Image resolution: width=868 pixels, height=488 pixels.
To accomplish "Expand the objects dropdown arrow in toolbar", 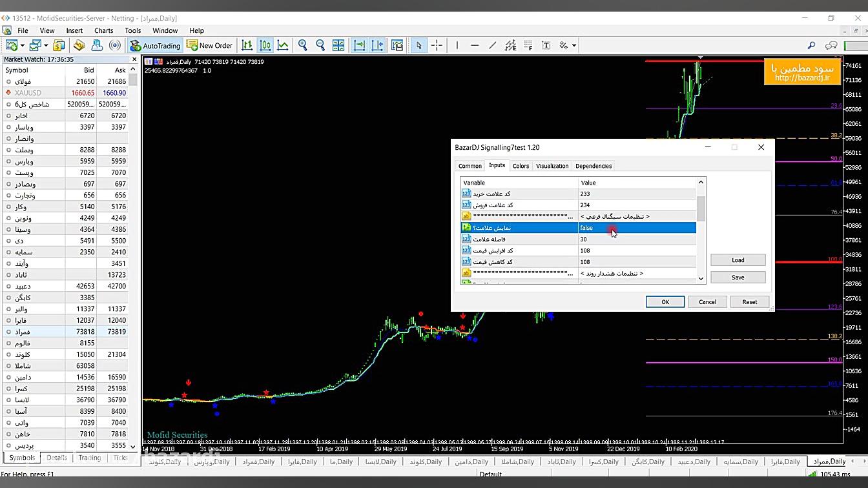I will [x=574, y=45].
